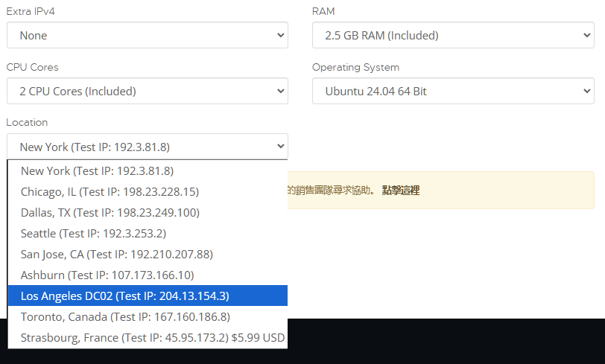Select Seattle from the location list
Viewport: 605px width, 364px height.
pyautogui.click(x=93, y=233)
